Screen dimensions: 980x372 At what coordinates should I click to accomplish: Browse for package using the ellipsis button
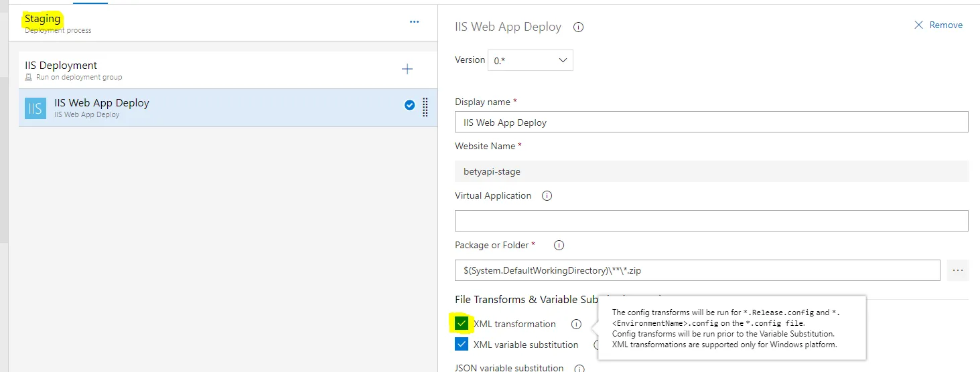click(957, 270)
